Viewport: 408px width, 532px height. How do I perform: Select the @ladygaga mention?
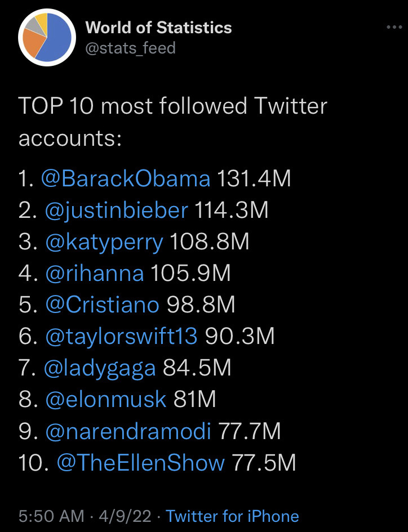pos(100,369)
